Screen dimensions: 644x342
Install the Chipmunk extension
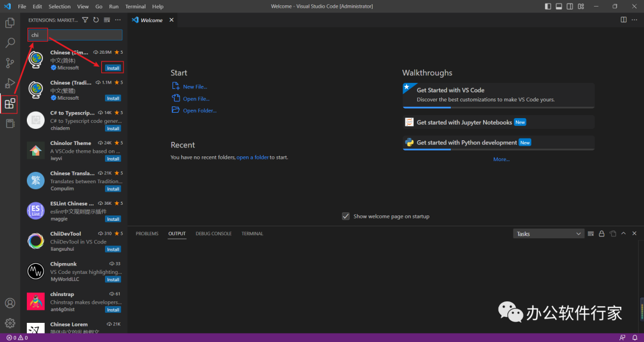[113, 279]
